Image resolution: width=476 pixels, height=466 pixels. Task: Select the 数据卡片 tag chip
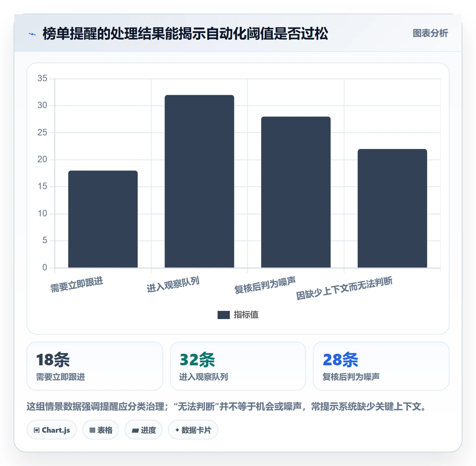tap(193, 430)
